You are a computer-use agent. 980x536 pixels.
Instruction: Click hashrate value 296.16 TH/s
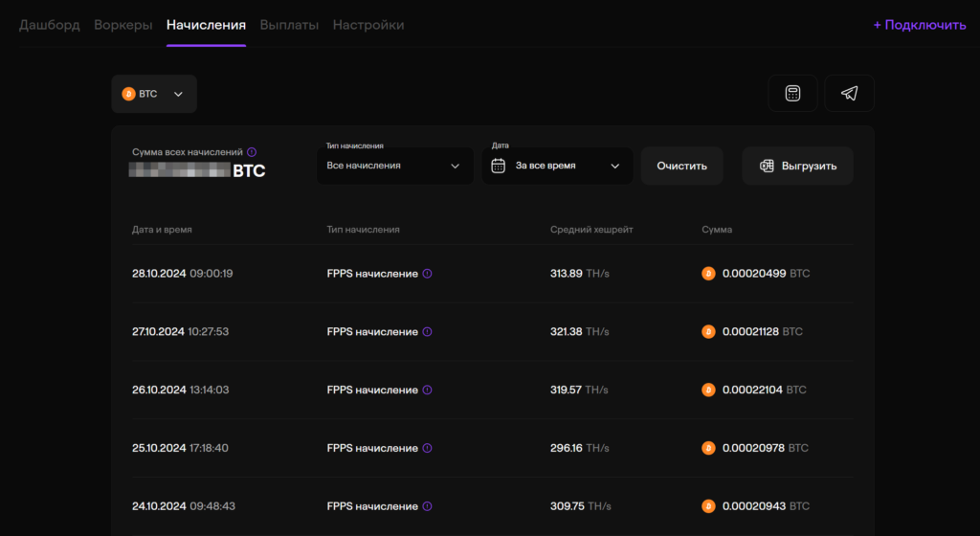tap(579, 448)
